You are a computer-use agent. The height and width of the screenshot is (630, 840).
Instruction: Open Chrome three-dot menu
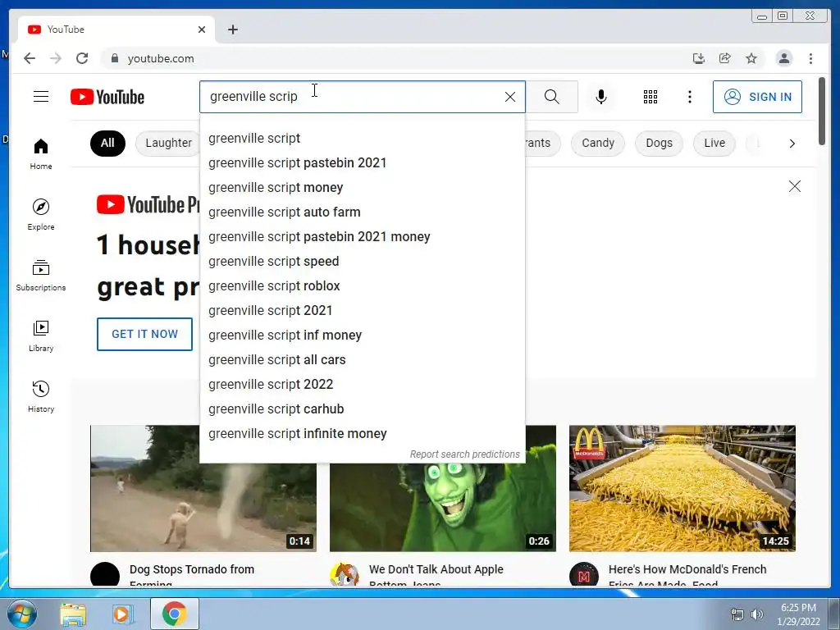[x=810, y=58]
